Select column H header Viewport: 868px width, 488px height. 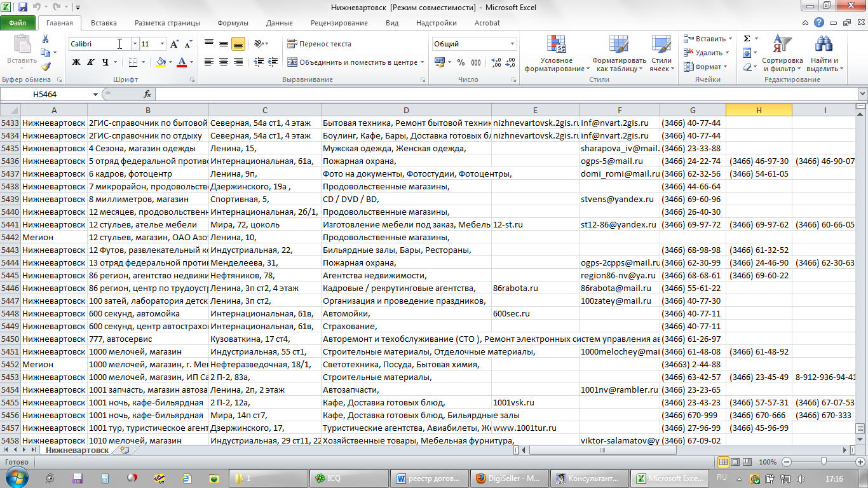(759, 110)
